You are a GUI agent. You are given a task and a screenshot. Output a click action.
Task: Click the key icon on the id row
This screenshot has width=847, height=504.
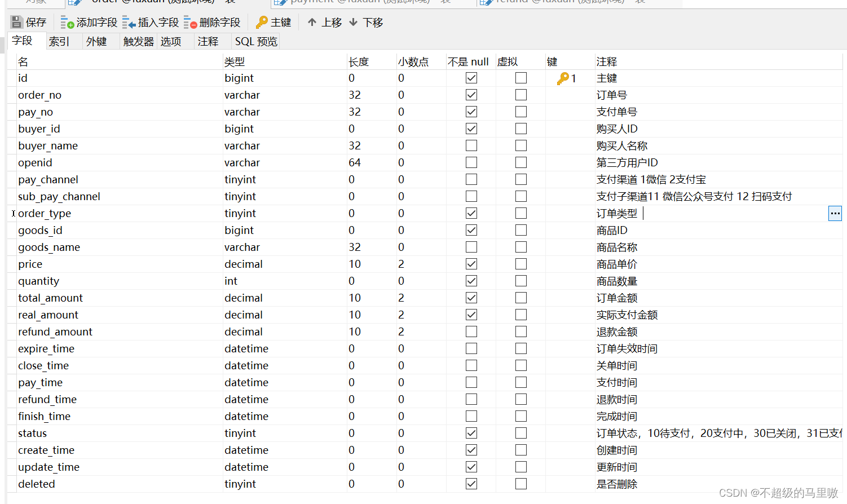[x=564, y=78]
